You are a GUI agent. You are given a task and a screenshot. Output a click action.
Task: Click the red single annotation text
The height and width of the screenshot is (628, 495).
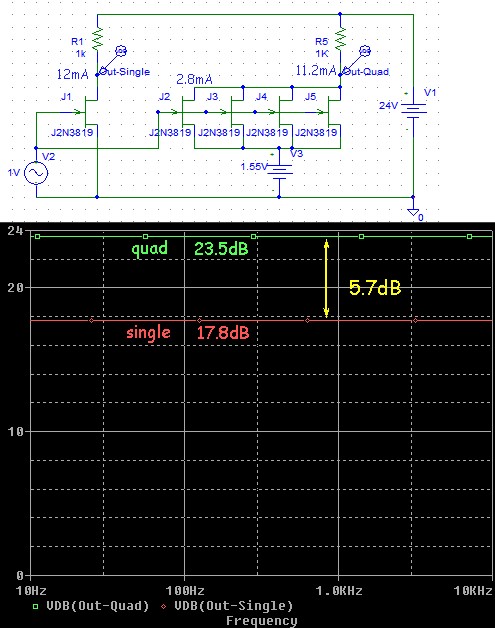coord(148,332)
